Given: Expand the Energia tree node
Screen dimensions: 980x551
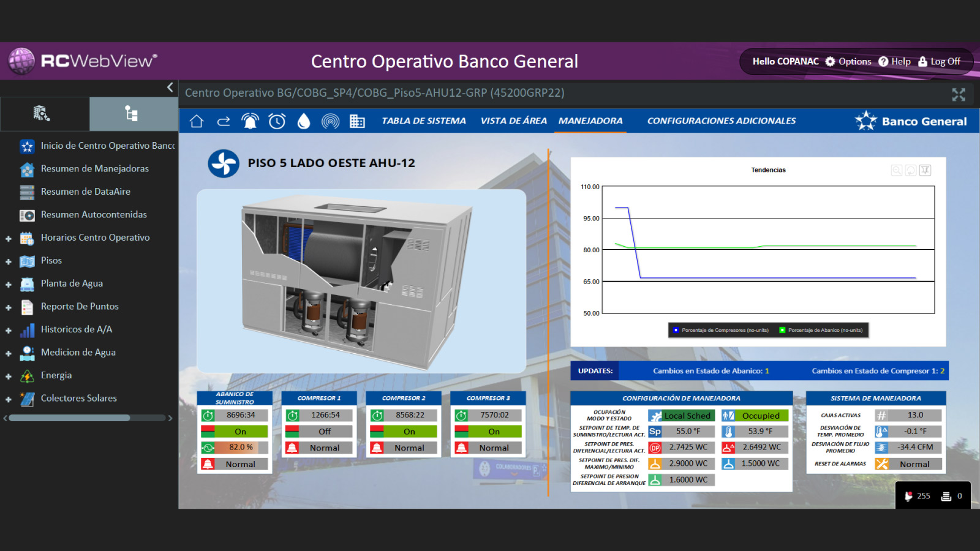Looking at the screenshot, I should click(x=9, y=377).
